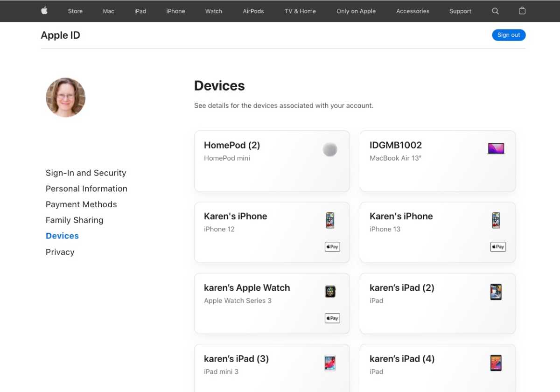Click the Apple Pay badge on iPhone 13 card
Viewport: 560px width, 392px height.
498,247
